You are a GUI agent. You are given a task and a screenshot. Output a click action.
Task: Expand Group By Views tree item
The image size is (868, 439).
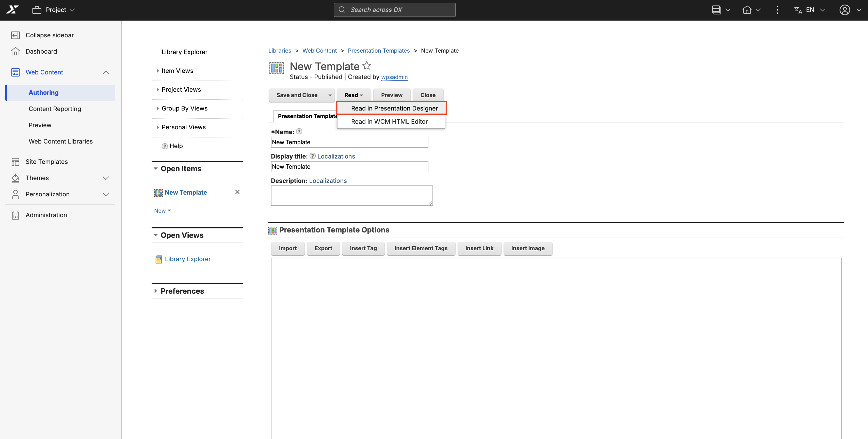[158, 108]
